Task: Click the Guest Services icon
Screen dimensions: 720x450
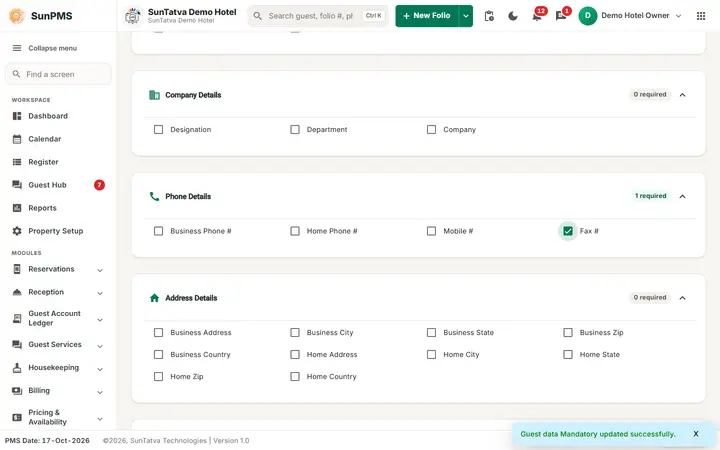Action: tap(17, 344)
